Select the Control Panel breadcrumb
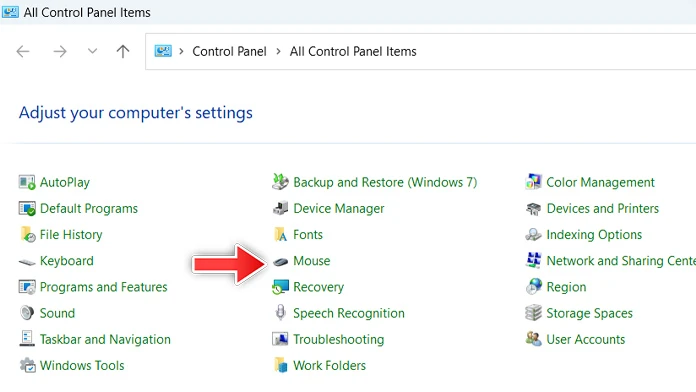 [229, 51]
